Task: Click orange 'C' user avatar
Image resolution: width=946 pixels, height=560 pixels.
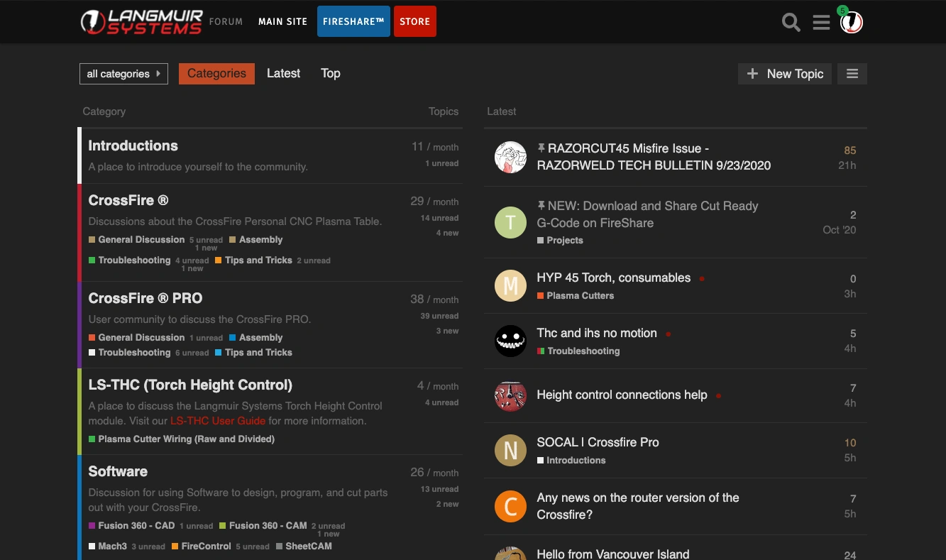Action: [510, 506]
